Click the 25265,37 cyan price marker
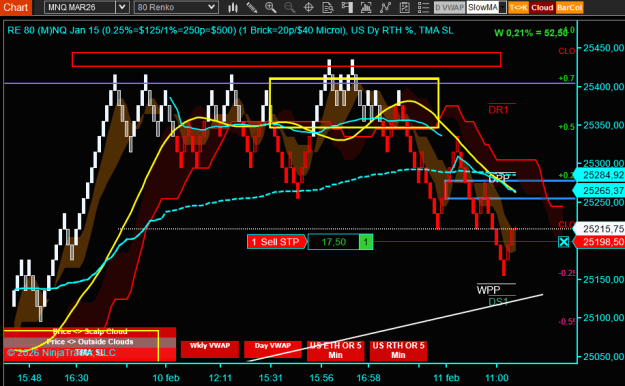625x386 pixels. pyautogui.click(x=599, y=191)
